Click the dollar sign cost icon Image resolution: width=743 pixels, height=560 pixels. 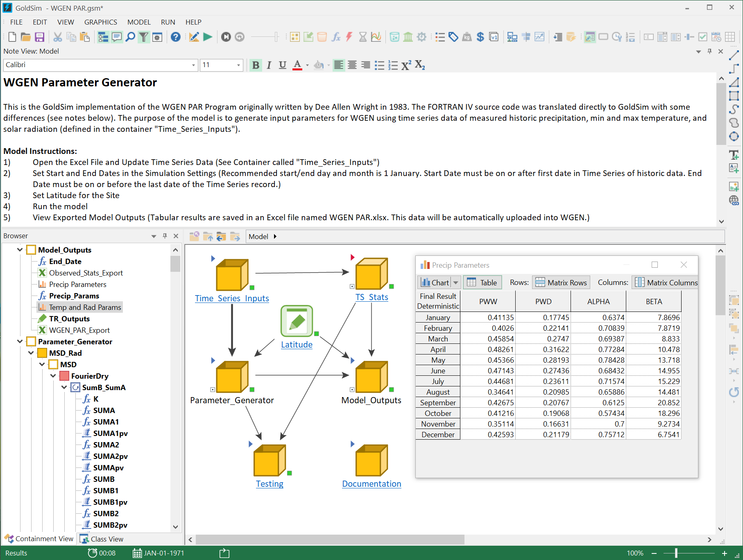coord(480,37)
